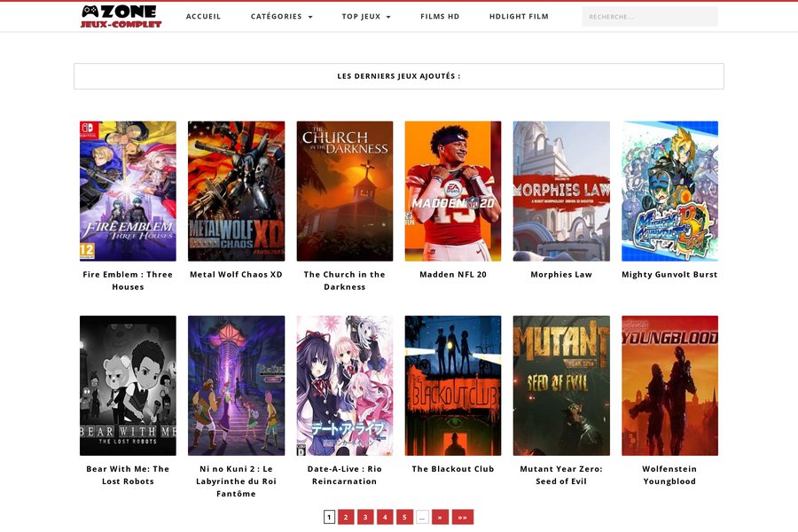Open the Fire Emblem Three Houses cover
This screenshot has height=532, width=798.
coord(128,191)
